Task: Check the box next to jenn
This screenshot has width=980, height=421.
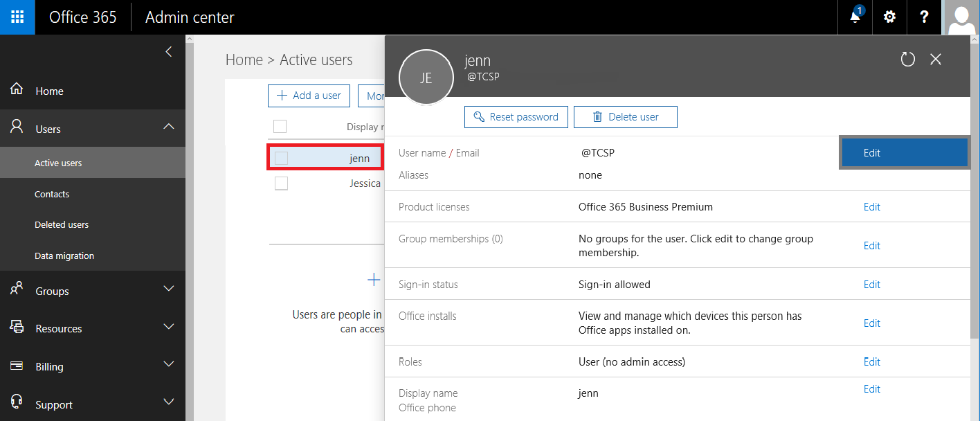Action: [x=281, y=158]
